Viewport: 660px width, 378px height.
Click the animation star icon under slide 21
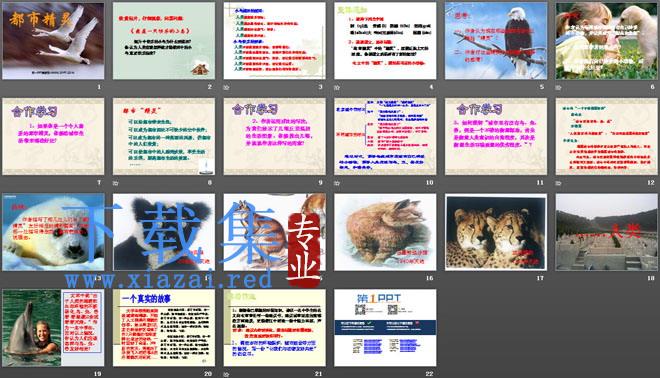[227, 374]
